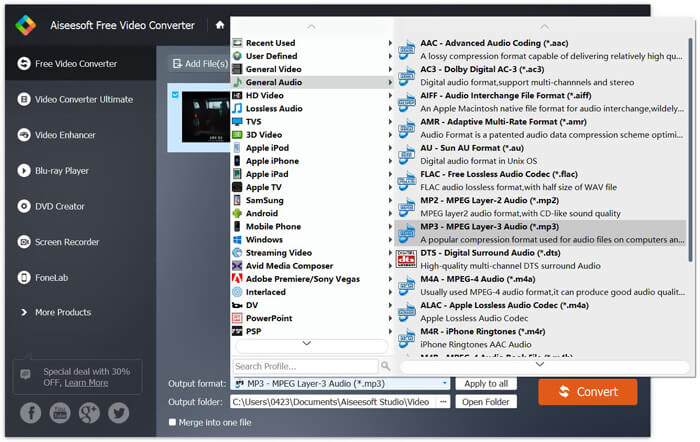The width and height of the screenshot is (700, 442).
Task: Click the Streaming Video globe icon
Action: tap(237, 253)
